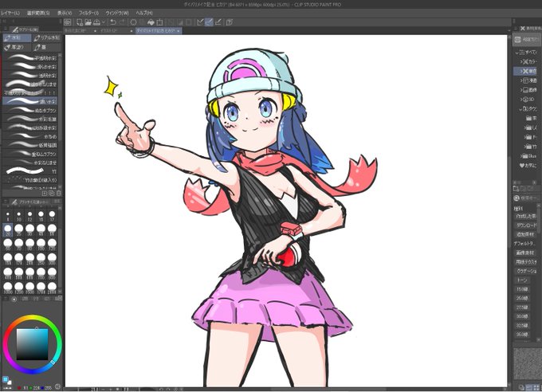Click the Undo arrow icon
Image resolution: width=542 pixels, height=392 pixels.
coord(113,22)
